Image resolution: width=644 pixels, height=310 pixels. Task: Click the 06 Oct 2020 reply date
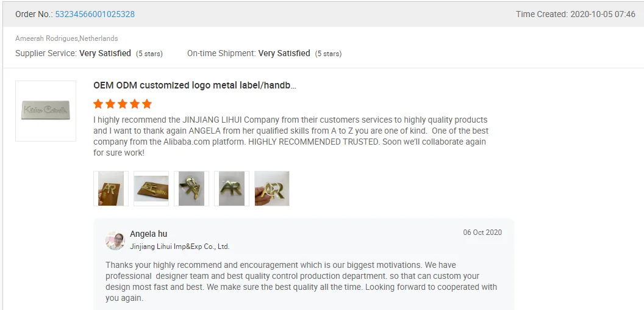pos(482,232)
